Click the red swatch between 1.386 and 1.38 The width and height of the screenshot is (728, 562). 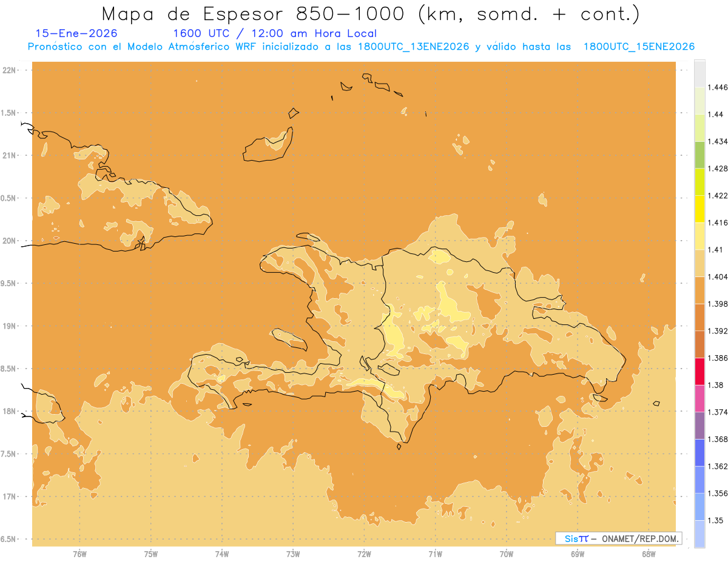[x=699, y=371]
